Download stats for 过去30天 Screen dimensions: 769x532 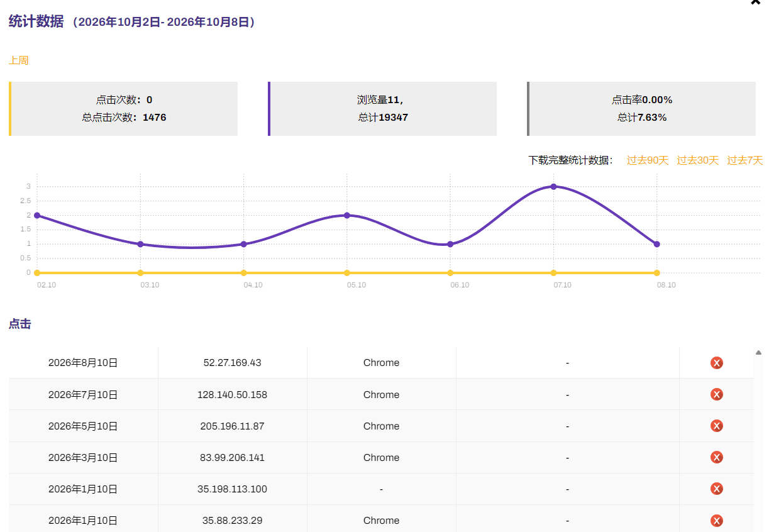pyautogui.click(x=697, y=160)
